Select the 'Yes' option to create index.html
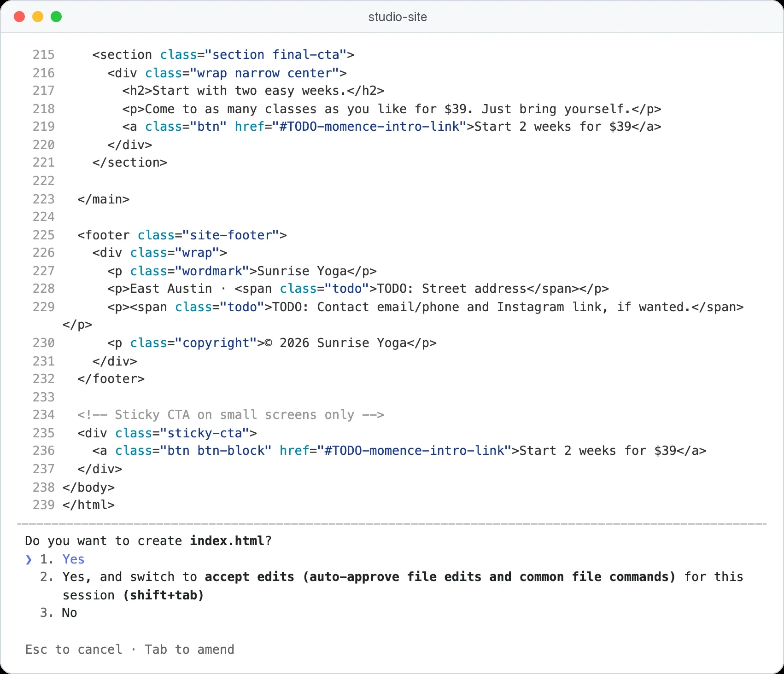This screenshot has height=674, width=784. (73, 559)
